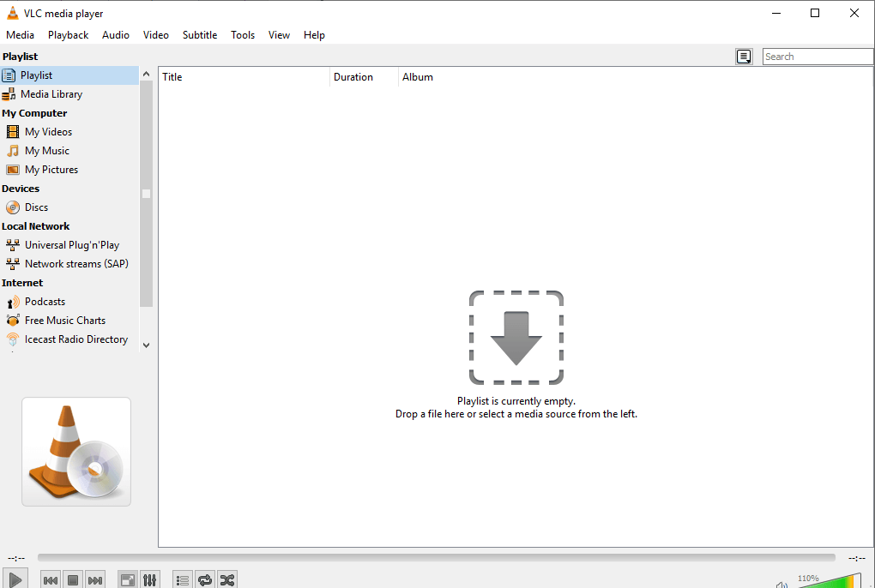The width and height of the screenshot is (875, 588).
Task: Click the sidebar scroll down arrow
Action: click(146, 345)
